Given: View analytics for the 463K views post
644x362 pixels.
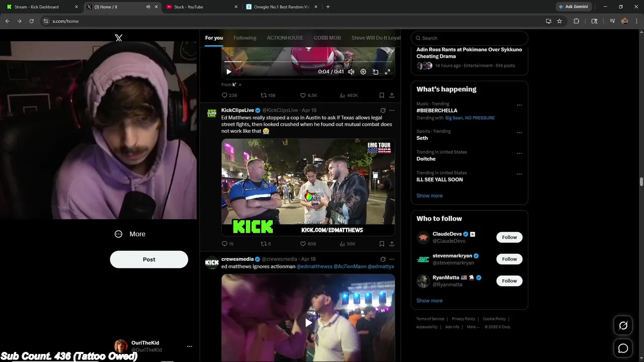Looking at the screenshot, I should (x=349, y=95).
